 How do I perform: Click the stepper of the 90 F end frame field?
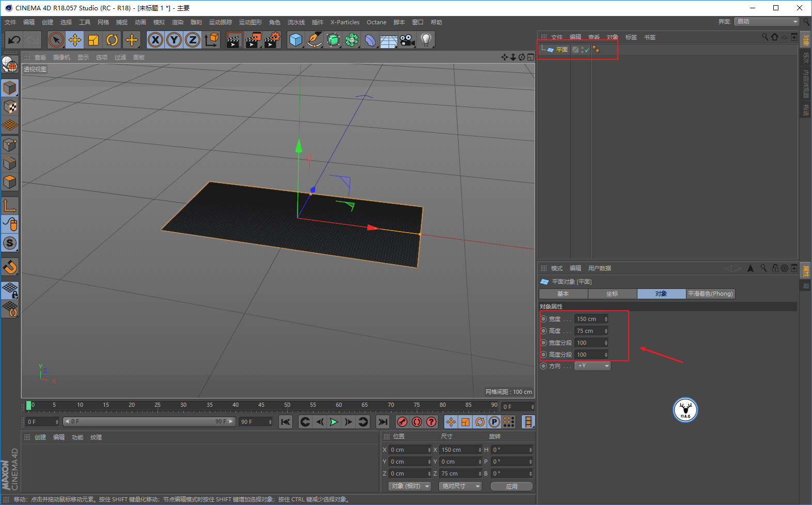270,422
